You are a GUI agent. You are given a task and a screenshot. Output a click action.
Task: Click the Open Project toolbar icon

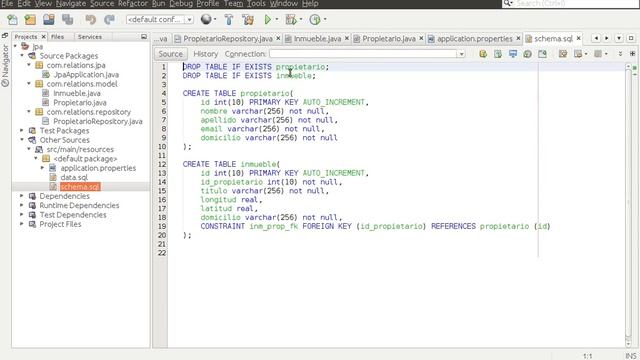point(49,19)
